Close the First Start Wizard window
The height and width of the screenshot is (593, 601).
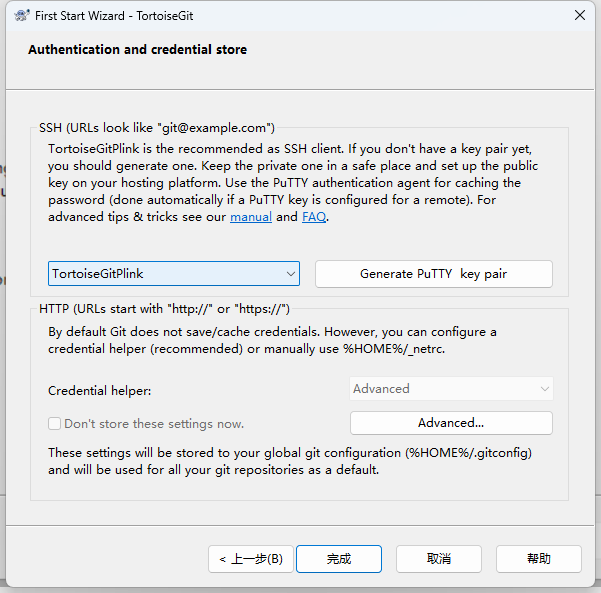579,16
